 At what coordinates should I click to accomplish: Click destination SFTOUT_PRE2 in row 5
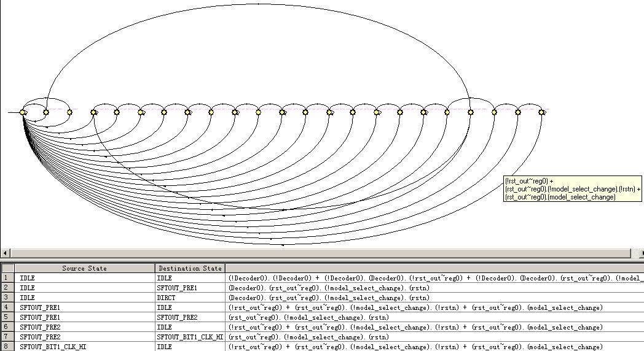[190, 317]
